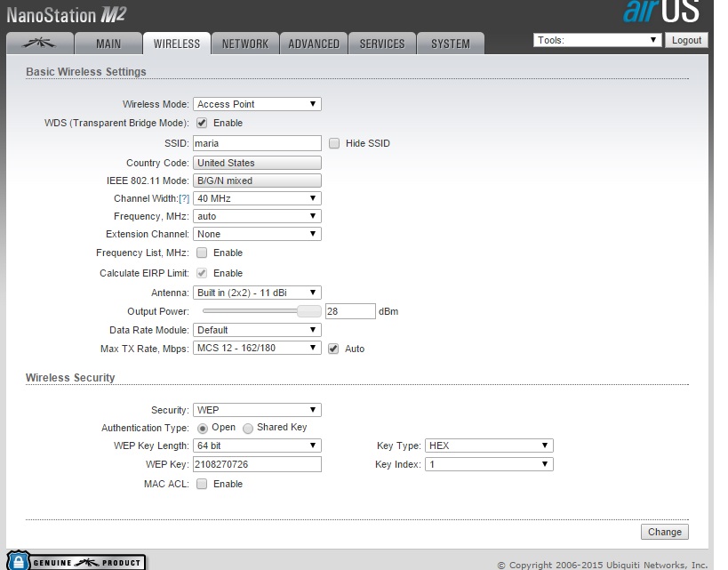Click the WEP Key input field
Viewport: 728px width, 570px height.
pyautogui.click(x=257, y=464)
